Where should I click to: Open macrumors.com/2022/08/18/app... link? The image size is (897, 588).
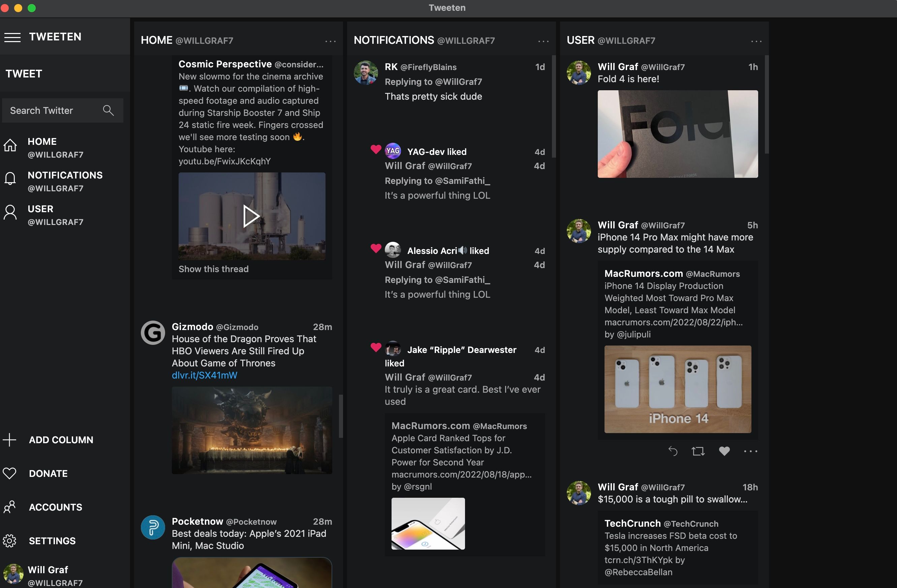(461, 474)
